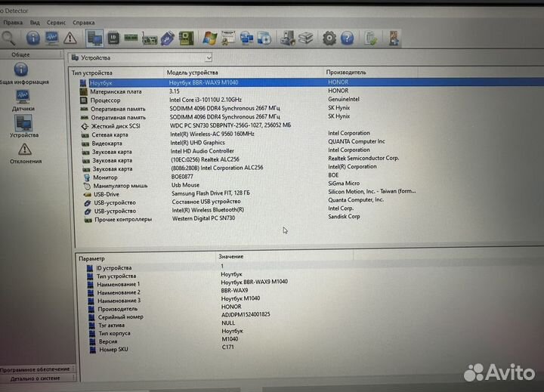Screen dimensions: 544x392
Task: Click the PCI expansion card toolbar icon
Action: [150, 39]
